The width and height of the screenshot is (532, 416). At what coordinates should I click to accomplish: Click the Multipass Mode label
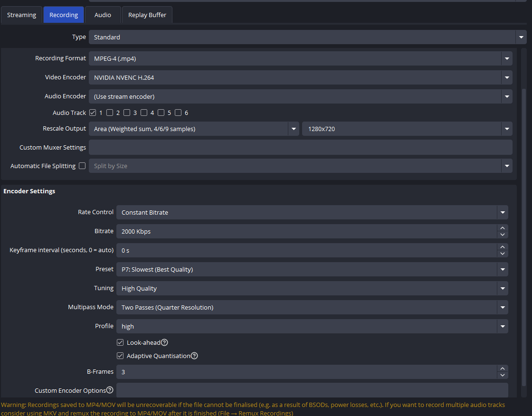pyautogui.click(x=91, y=307)
